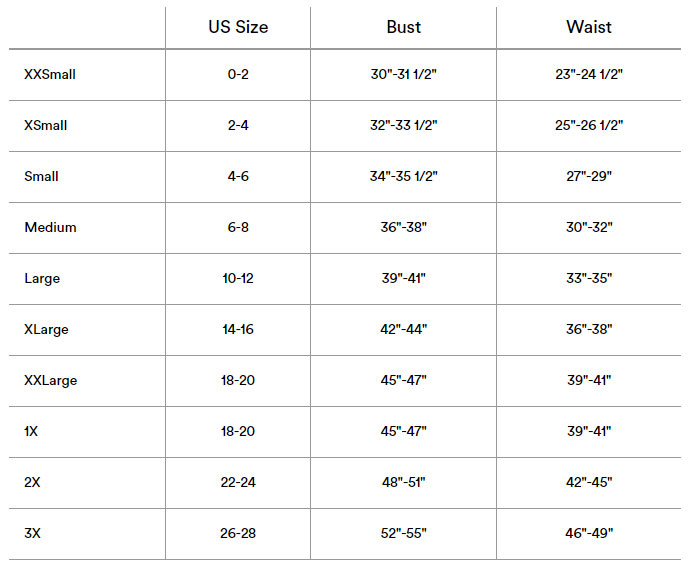Image resolution: width=692 pixels, height=572 pixels.
Task: Click the Waist column header
Action: point(589,27)
